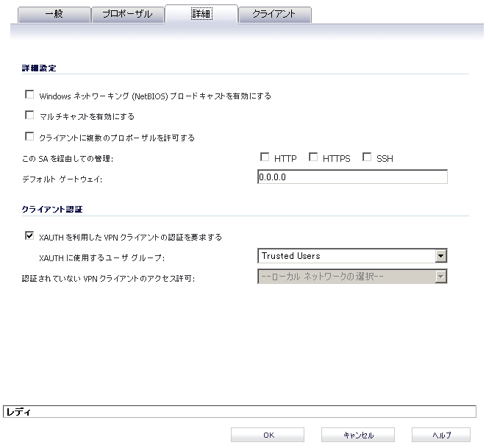Click the 詳細設定 section heading
Screen dimensions: 486x448
point(39,68)
